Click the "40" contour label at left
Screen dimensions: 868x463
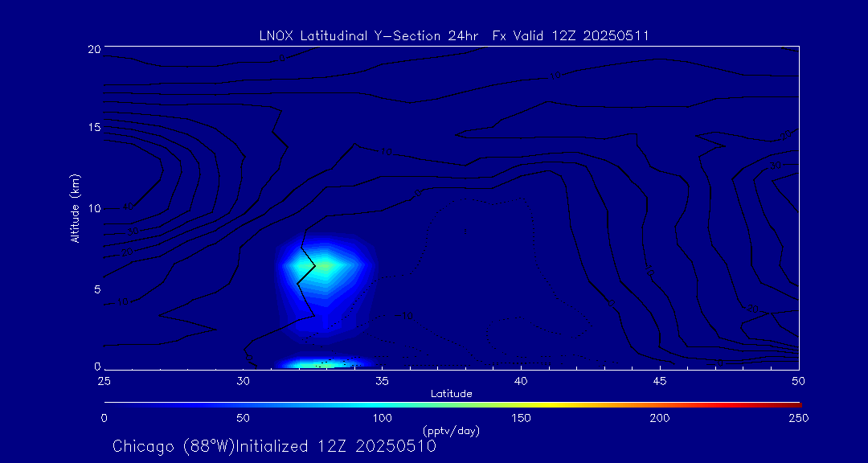(x=128, y=207)
